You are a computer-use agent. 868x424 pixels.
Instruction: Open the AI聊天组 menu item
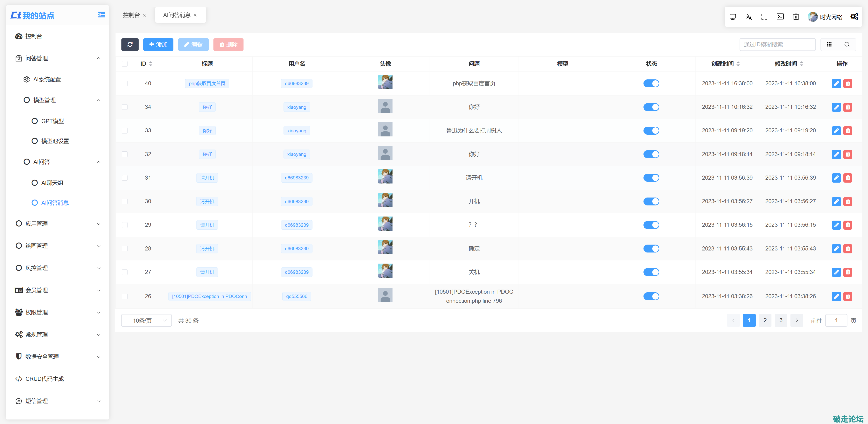52,183
